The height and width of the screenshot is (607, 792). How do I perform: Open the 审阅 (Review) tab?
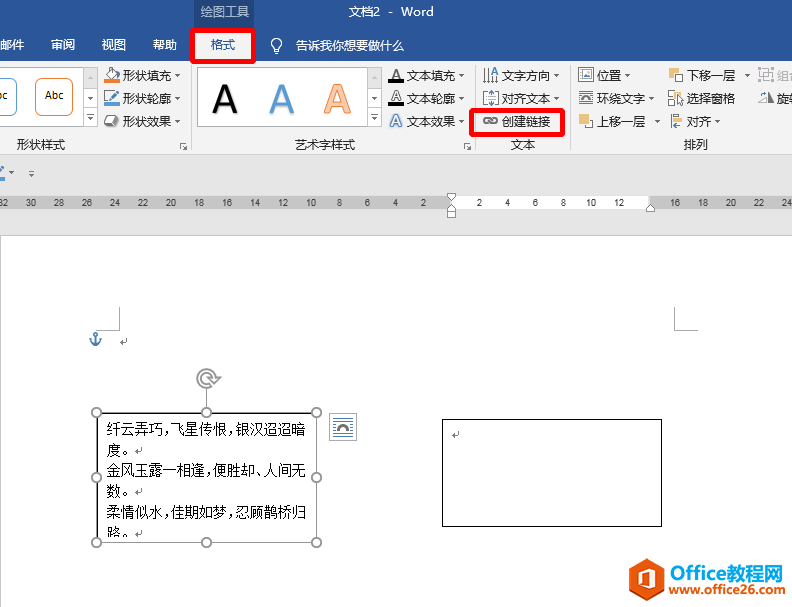point(63,45)
